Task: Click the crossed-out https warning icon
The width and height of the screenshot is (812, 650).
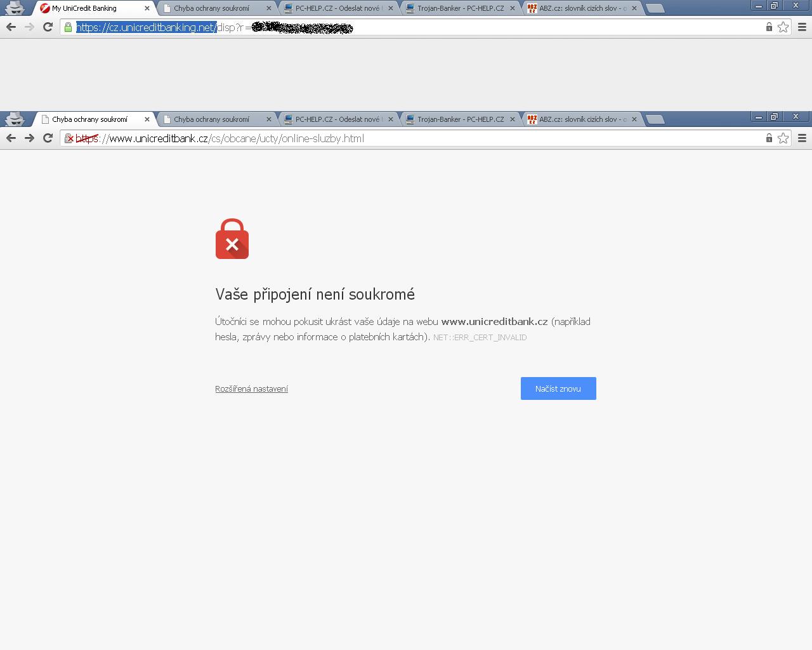Action: pos(69,138)
